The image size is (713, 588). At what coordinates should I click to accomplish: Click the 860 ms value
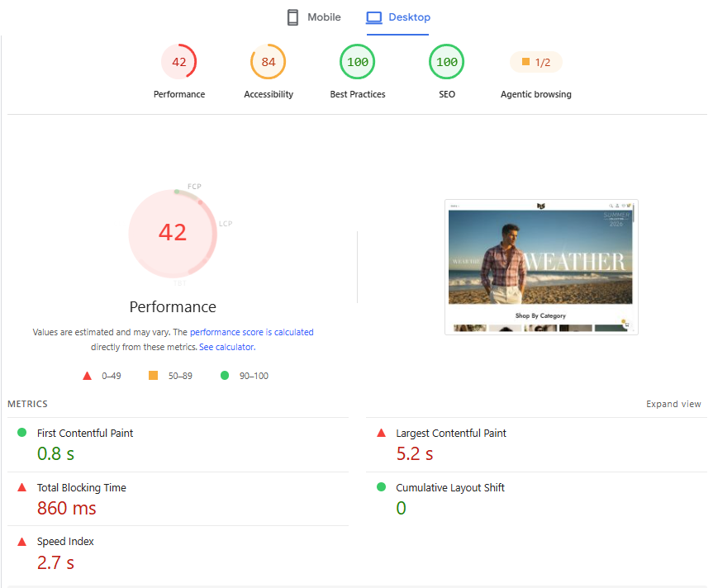click(66, 509)
